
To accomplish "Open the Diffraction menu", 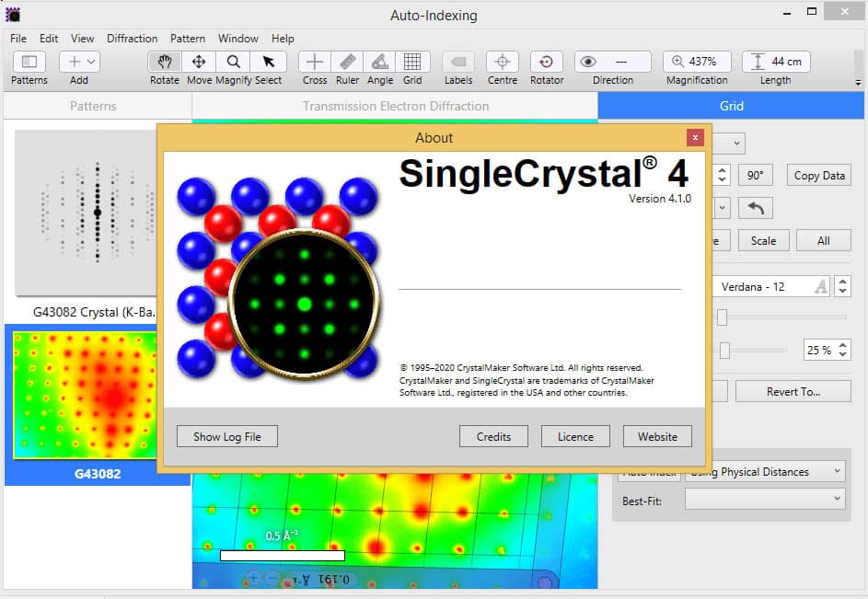I will 133,39.
